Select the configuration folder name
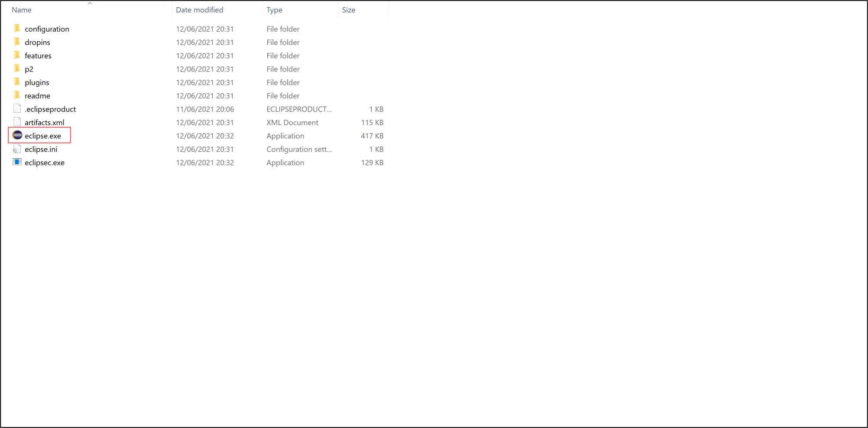Viewport: 868px width, 428px height. click(47, 29)
